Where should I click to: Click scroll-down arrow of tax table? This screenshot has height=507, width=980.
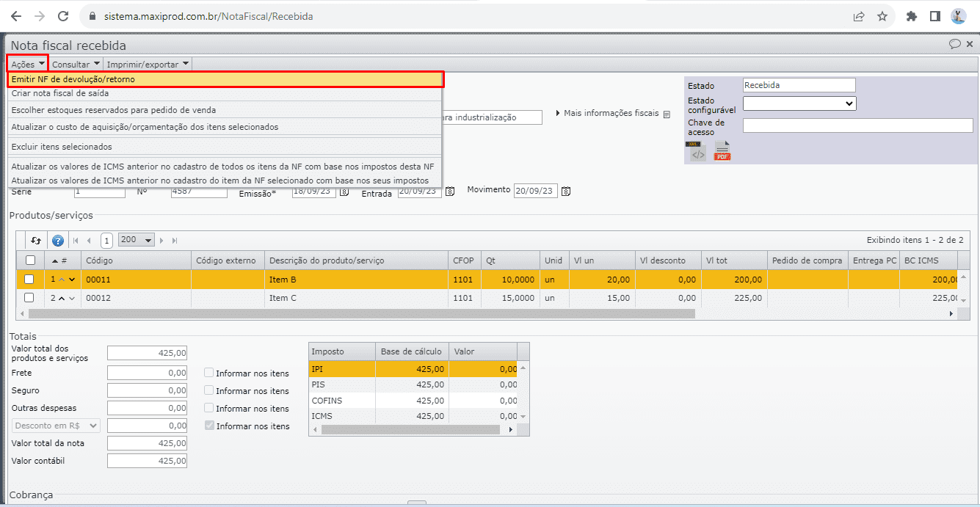tap(523, 417)
